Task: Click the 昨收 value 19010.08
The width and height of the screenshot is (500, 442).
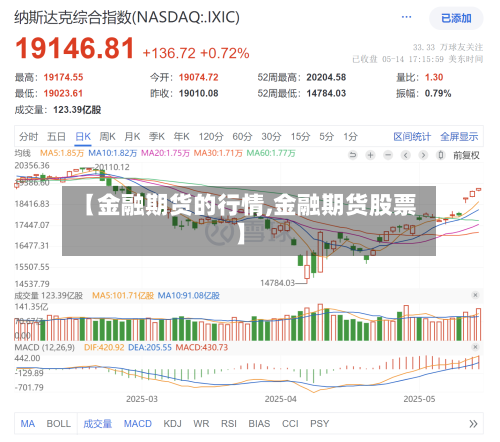Action: point(198,93)
